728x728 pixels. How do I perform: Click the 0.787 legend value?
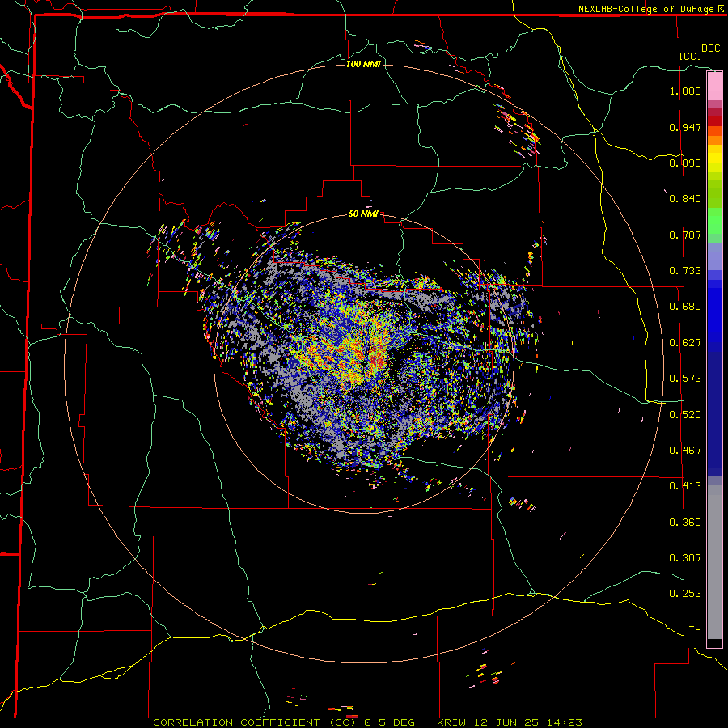click(685, 235)
